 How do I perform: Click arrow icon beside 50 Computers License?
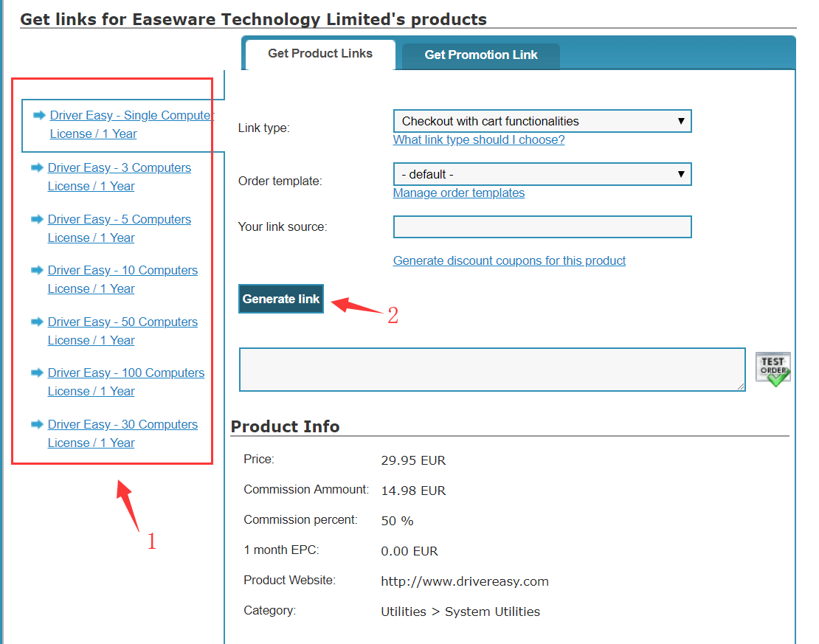point(38,322)
